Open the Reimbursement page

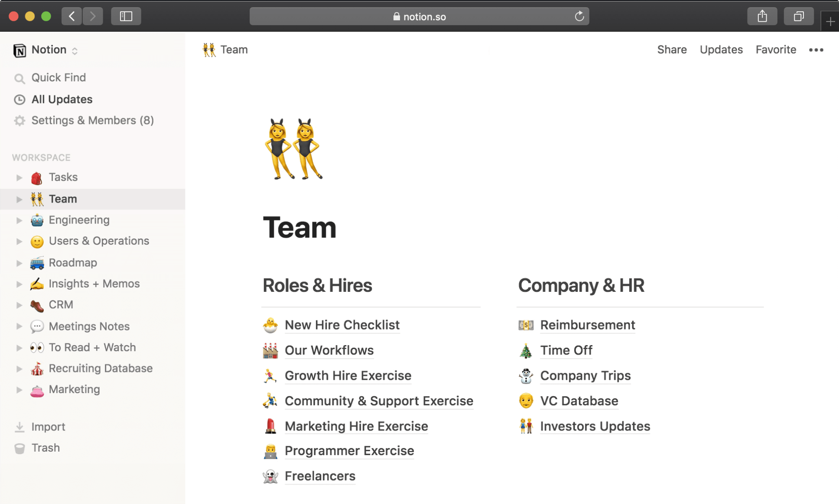[x=587, y=325]
